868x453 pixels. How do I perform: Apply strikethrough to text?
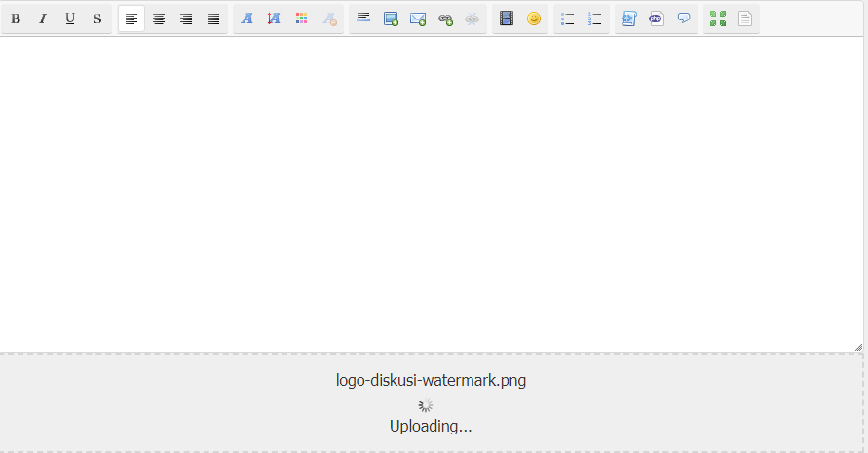pos(97,19)
